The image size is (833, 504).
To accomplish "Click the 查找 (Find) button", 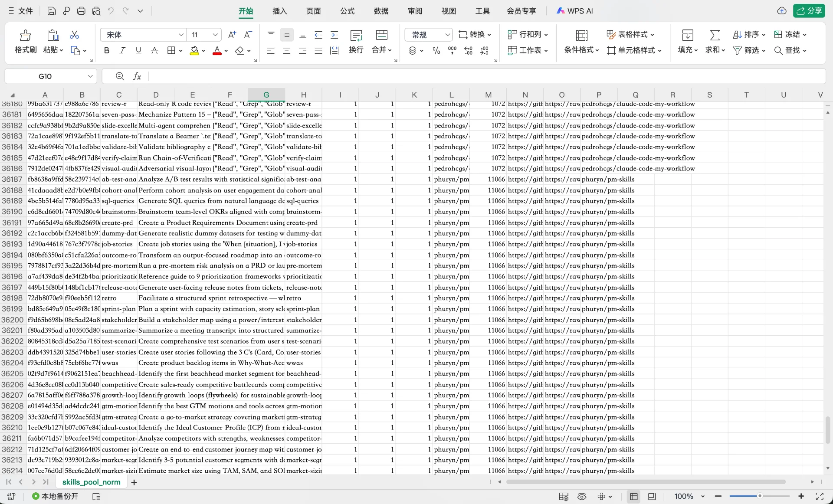I will 790,50.
